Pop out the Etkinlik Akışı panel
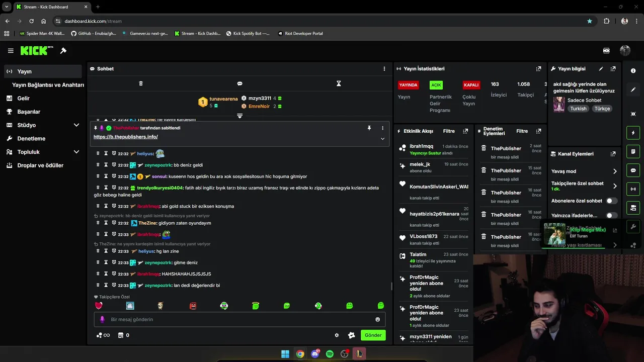The width and height of the screenshot is (644, 362). 465,131
